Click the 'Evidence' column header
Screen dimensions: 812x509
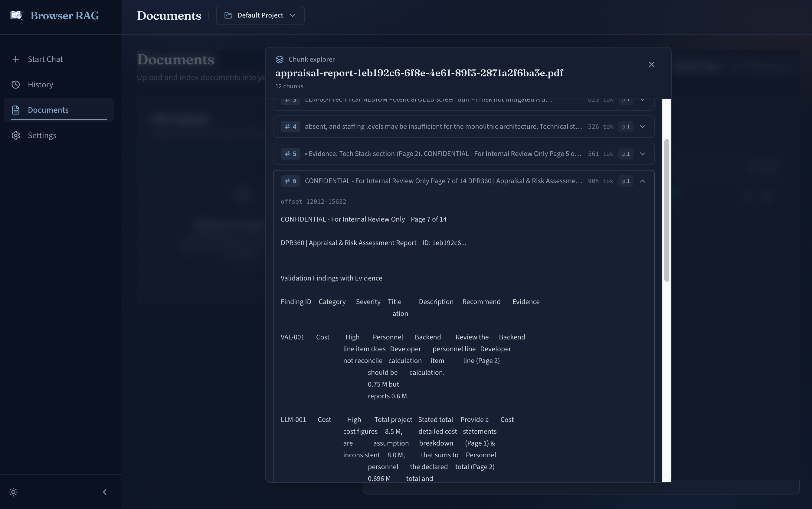tap(526, 302)
